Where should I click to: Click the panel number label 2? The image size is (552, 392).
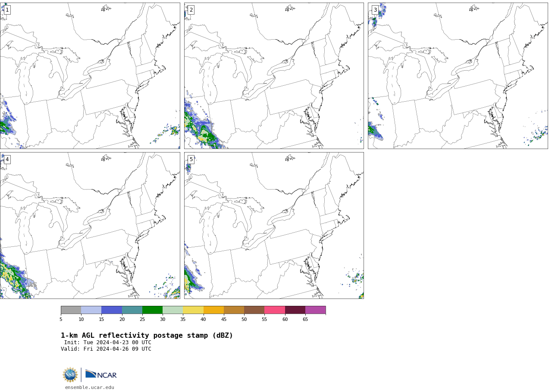pos(191,10)
